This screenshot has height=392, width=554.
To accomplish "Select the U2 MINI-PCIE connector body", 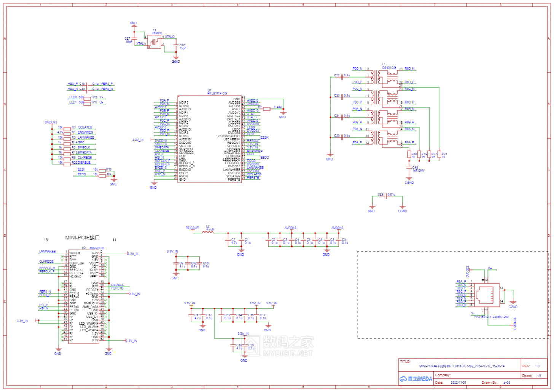I will [x=84, y=297].
